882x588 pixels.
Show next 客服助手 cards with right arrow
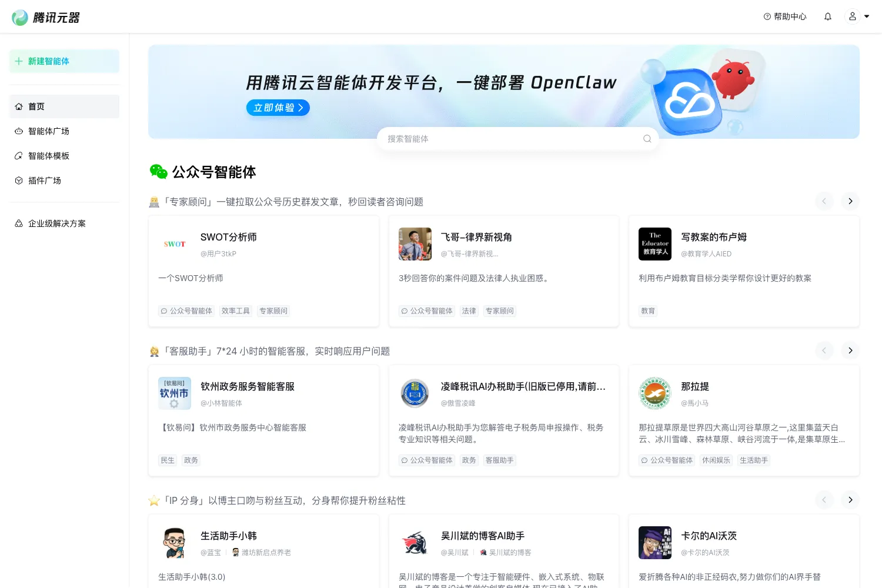click(x=850, y=350)
